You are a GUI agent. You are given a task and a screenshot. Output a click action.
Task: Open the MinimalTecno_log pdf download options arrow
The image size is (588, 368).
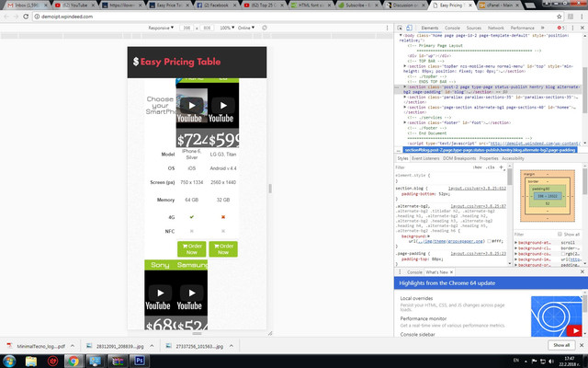[73, 346]
